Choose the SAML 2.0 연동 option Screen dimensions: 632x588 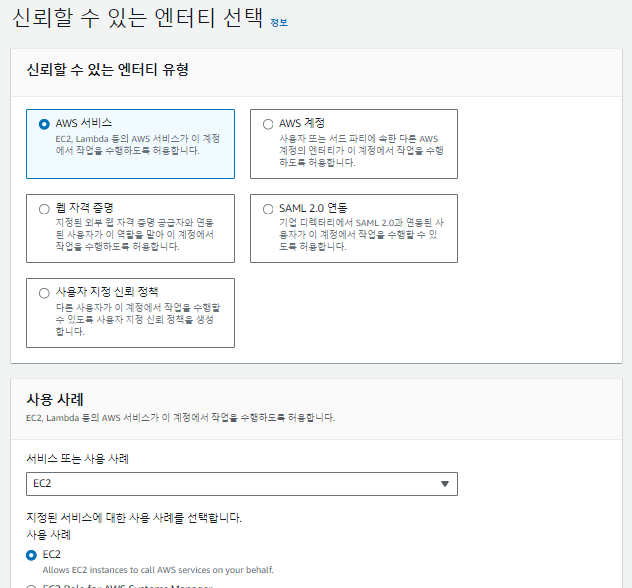[268, 209]
